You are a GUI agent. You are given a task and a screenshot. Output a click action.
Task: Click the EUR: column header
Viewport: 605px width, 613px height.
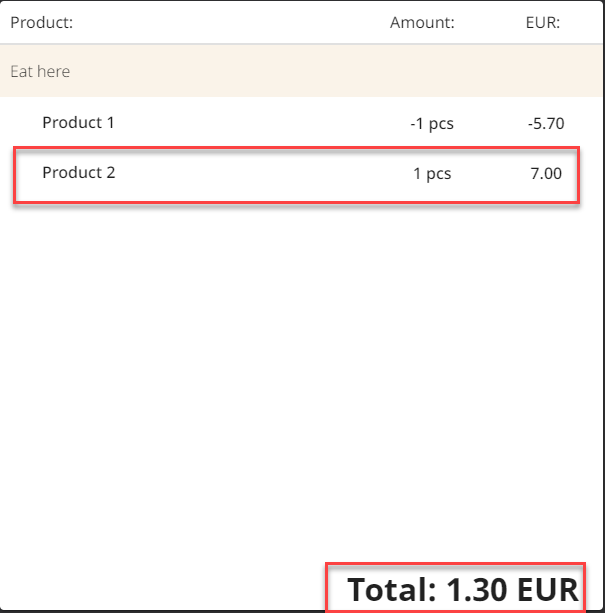542,23
